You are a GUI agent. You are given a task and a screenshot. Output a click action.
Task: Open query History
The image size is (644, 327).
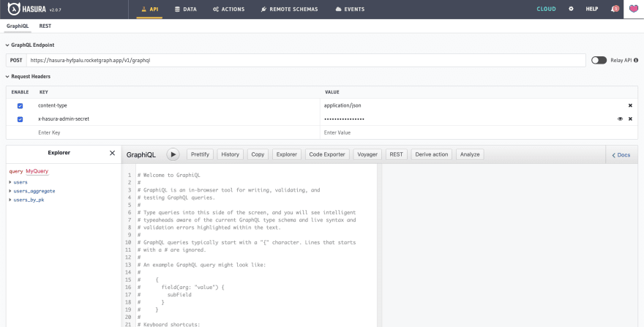(x=230, y=154)
